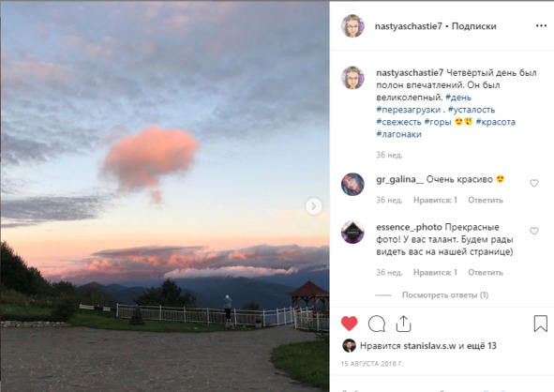Viewport: 554px width, 392px height.
Task: Go to next photo arrow
Action: point(313,206)
